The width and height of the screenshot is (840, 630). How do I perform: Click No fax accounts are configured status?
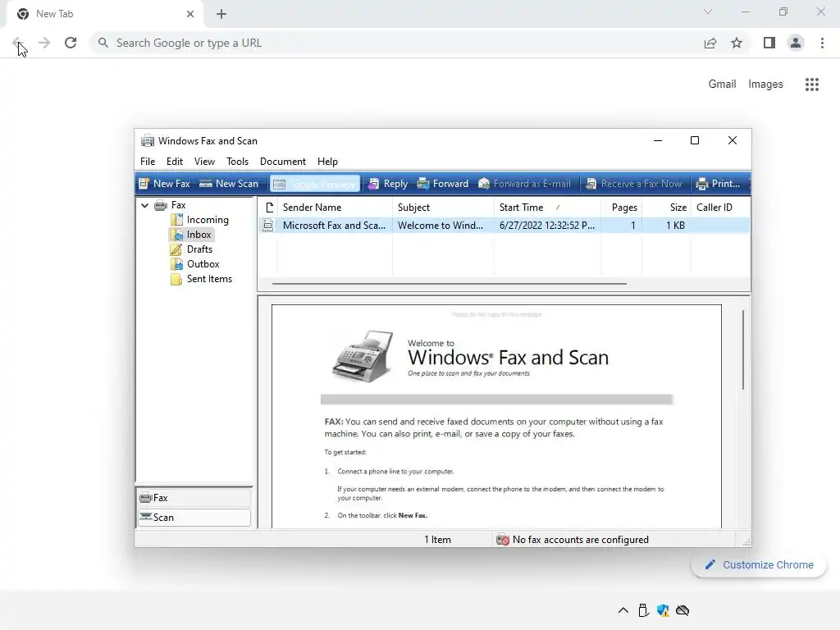pos(572,540)
